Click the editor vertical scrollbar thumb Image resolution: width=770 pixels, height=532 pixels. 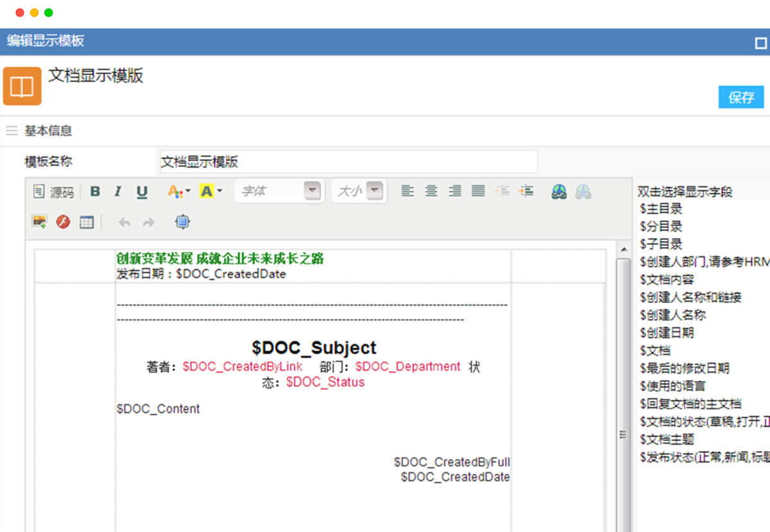(622, 395)
